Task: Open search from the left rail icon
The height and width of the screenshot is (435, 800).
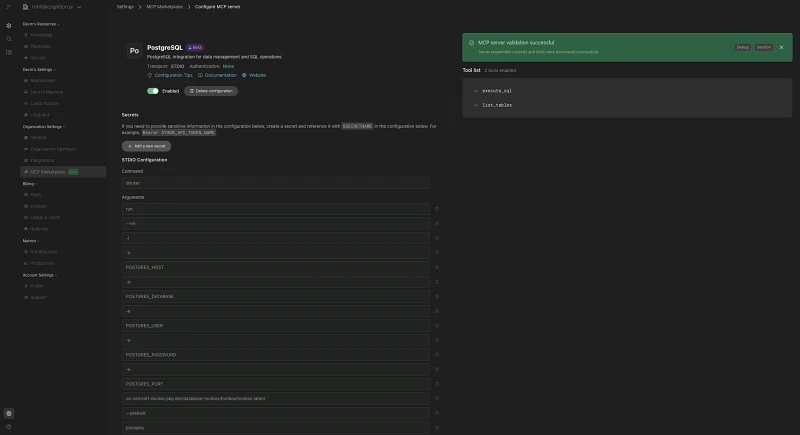Action: coord(9,39)
